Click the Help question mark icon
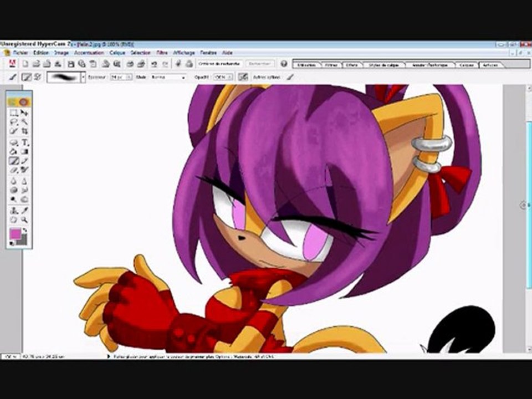The image size is (532, 399). pos(284,63)
